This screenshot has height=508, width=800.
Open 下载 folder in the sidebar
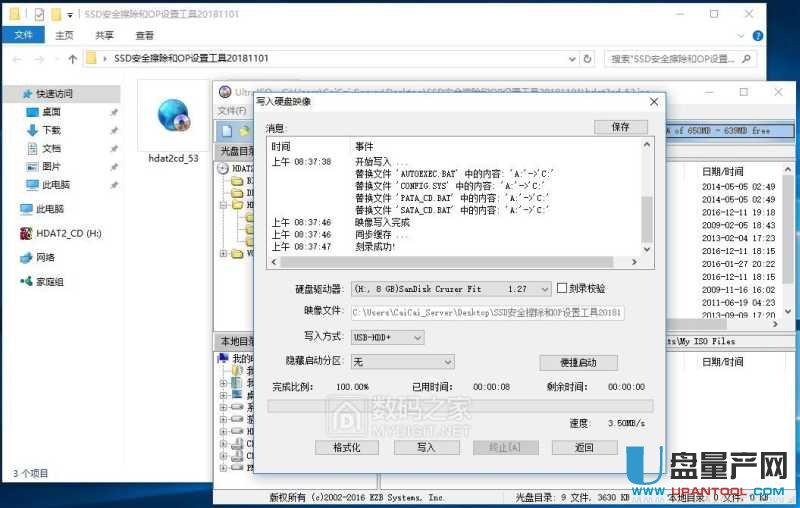click(51, 130)
